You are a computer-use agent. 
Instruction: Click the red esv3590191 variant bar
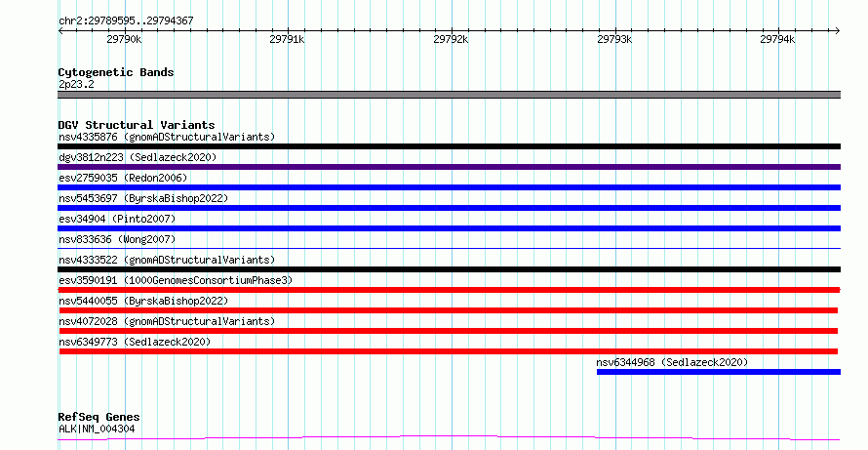(x=449, y=290)
